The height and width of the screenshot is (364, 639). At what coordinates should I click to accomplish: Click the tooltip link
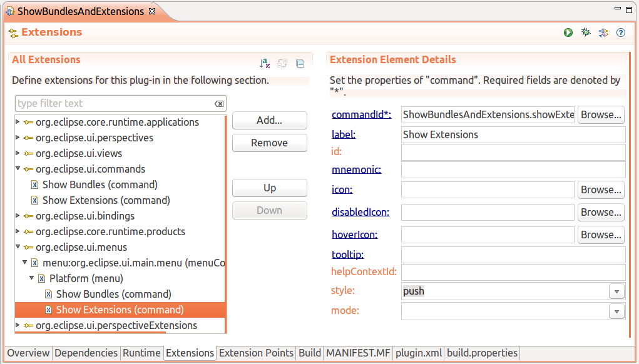(347, 255)
